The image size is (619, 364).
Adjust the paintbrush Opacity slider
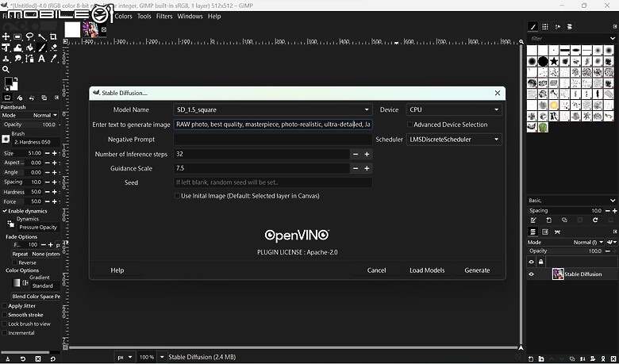tap(30, 125)
